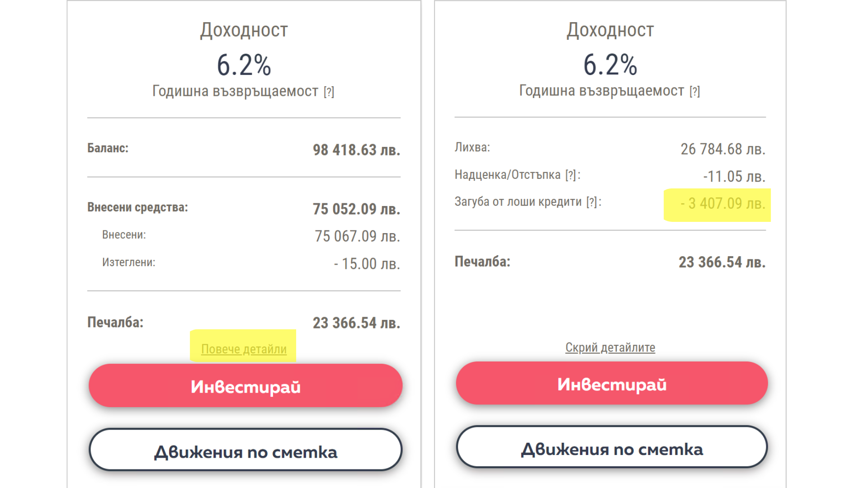
Task: Open Движения по сметка in left card
Action: pos(245,450)
